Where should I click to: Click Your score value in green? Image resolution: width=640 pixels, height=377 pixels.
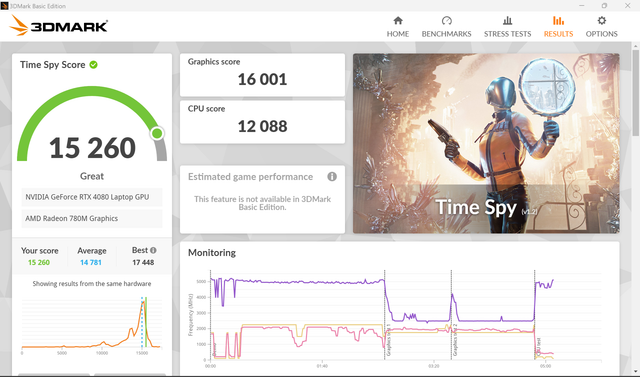[39, 262]
